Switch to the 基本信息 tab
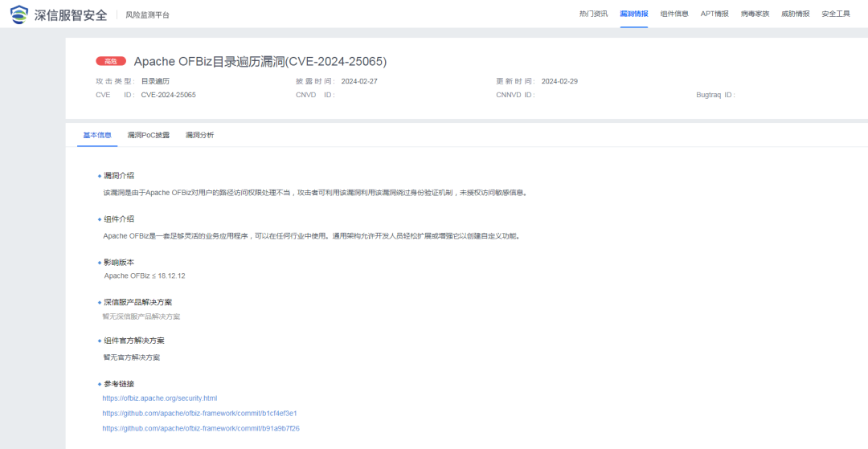 tap(97, 135)
